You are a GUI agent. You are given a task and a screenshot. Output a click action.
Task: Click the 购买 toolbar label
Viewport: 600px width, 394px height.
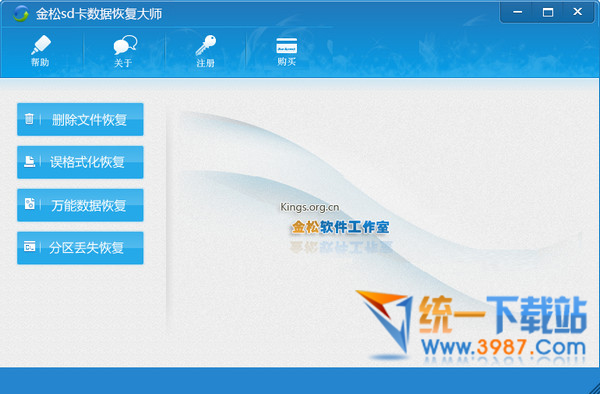coord(287,61)
